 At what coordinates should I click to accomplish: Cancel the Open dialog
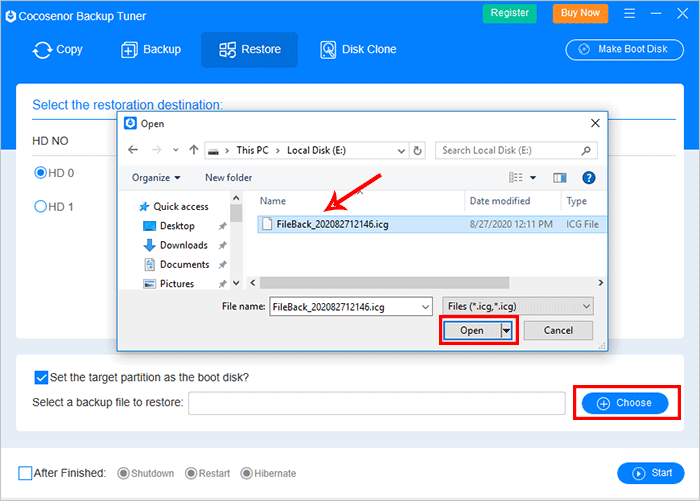pos(558,330)
